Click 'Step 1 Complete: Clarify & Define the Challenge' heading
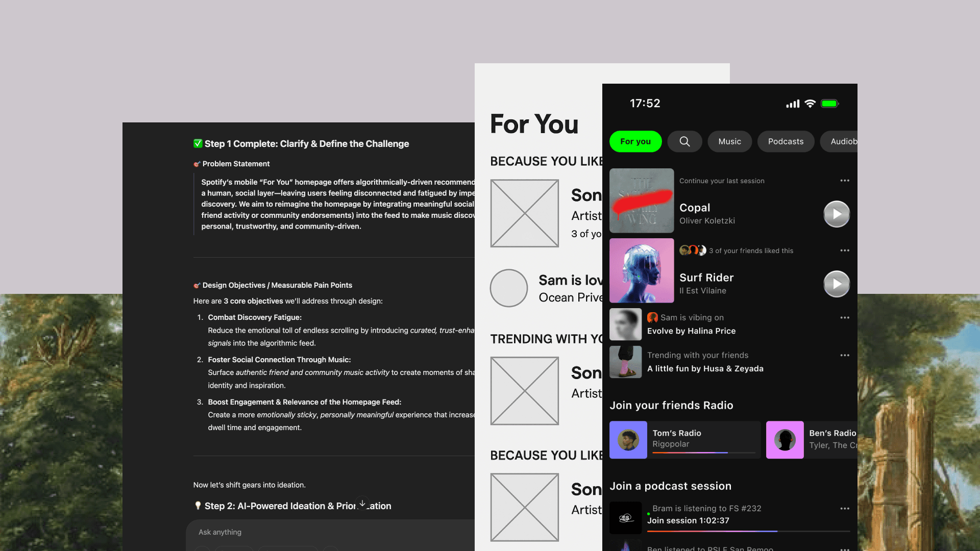The height and width of the screenshot is (551, 980). coord(307,144)
